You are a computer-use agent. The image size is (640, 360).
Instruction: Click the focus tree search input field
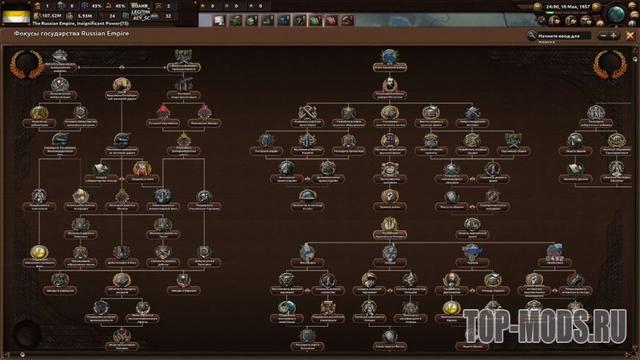(563, 36)
